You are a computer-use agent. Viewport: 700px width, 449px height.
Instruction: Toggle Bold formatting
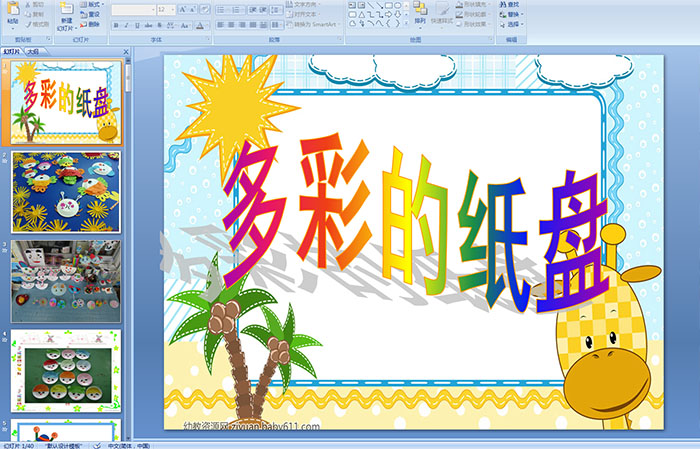point(115,24)
